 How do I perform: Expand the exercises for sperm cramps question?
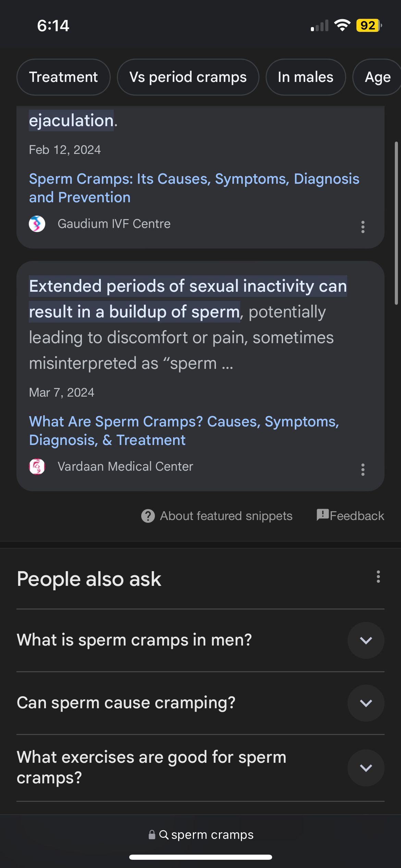[366, 768]
